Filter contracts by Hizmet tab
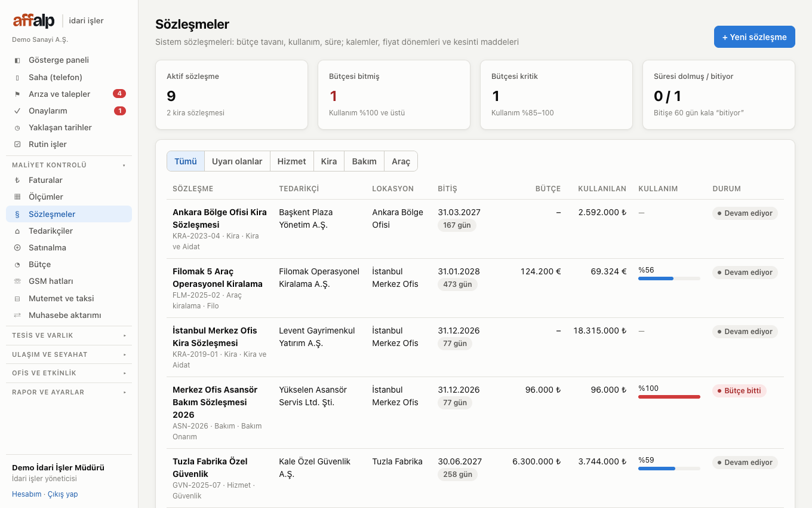812x508 pixels. pos(291,161)
